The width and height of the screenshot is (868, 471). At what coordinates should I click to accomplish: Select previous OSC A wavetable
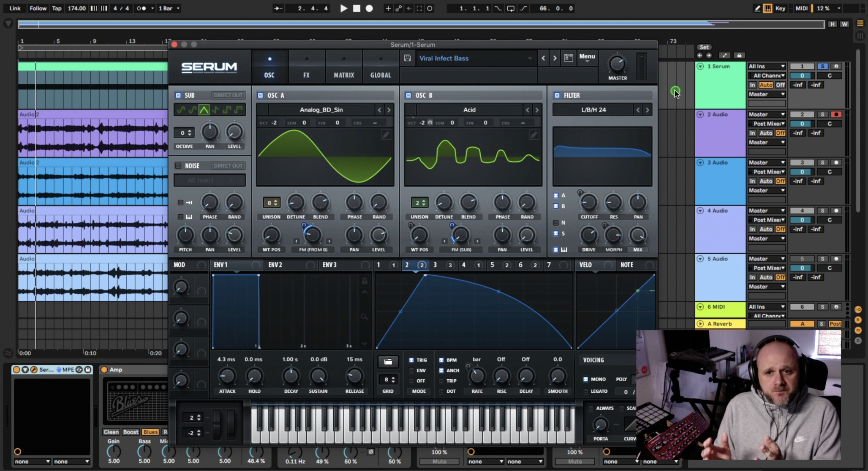tap(380, 110)
